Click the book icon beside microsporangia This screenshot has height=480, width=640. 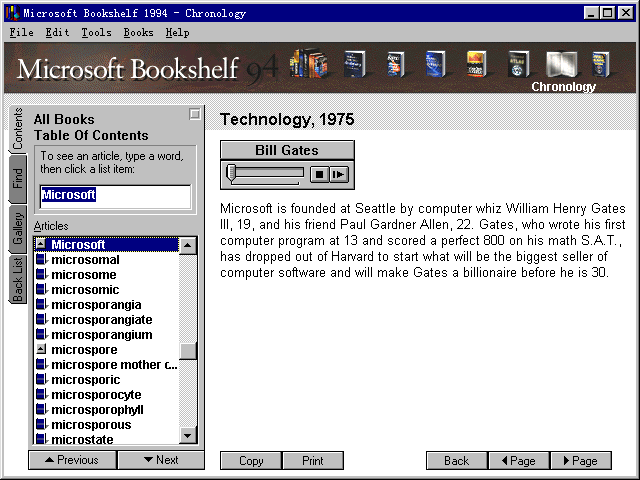point(41,304)
